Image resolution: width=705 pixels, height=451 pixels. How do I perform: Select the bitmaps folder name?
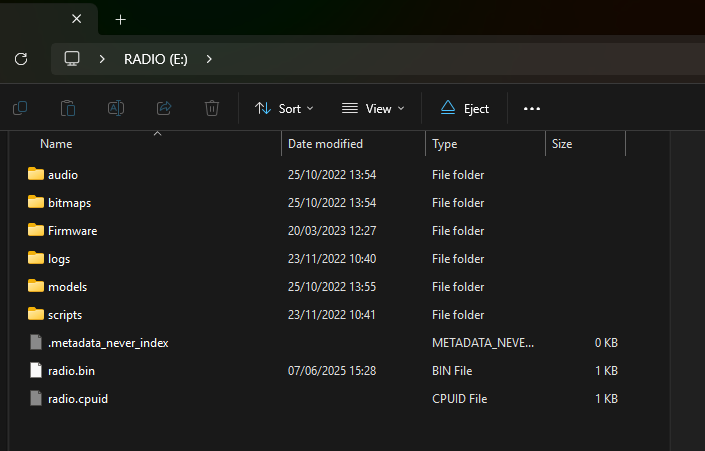[70, 203]
